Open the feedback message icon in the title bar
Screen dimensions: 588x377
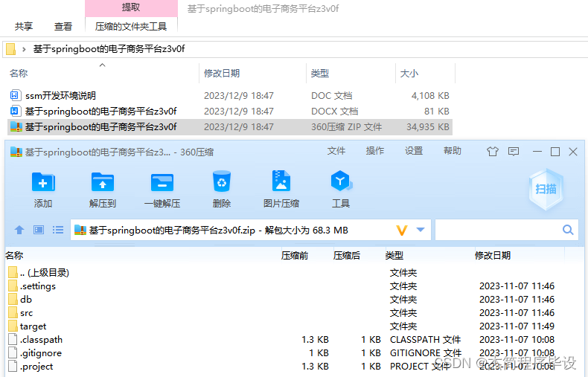coord(514,152)
